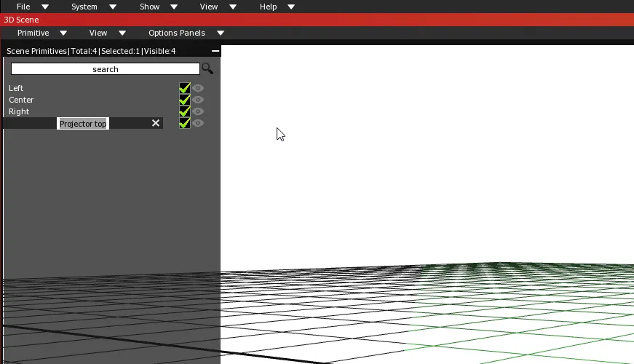Open the 3D Scene View menu
The height and width of the screenshot is (364, 634).
pos(98,33)
